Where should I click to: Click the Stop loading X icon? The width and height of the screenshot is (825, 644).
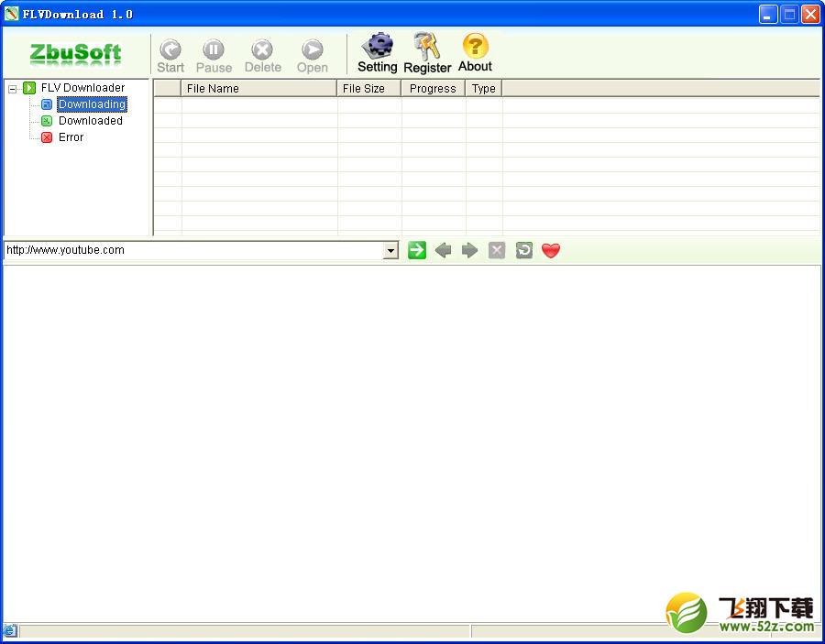(497, 250)
